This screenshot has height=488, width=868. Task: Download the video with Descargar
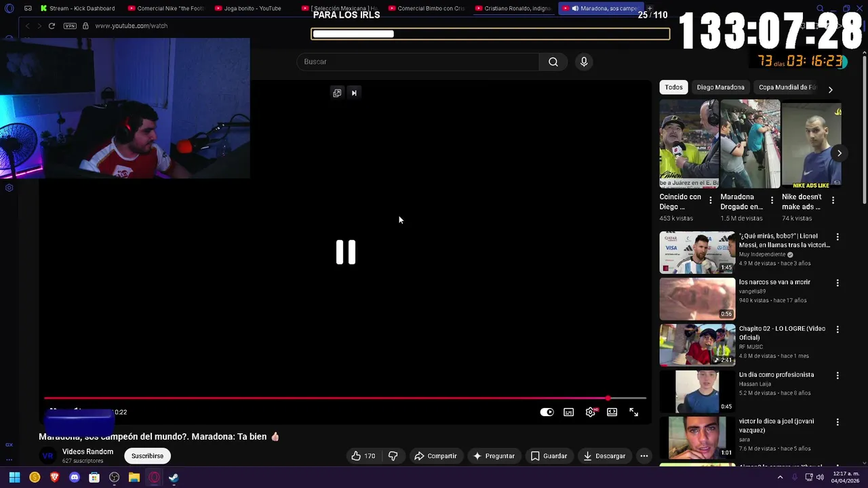coord(604,456)
